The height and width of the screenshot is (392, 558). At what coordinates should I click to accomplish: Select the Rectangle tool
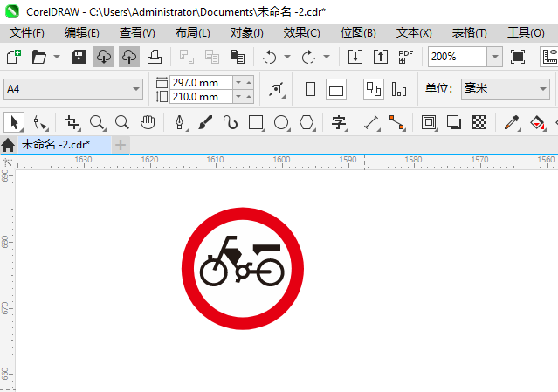point(256,123)
